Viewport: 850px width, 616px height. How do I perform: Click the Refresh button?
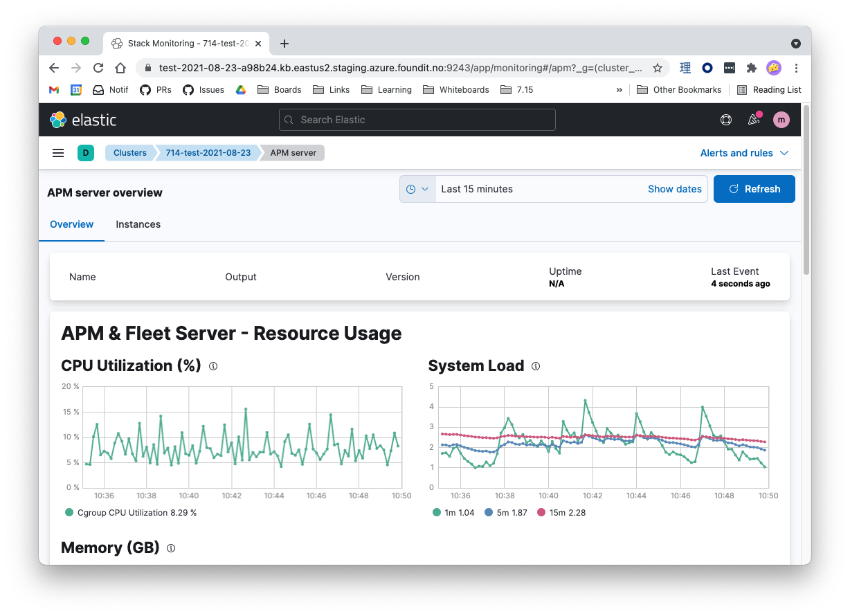754,189
